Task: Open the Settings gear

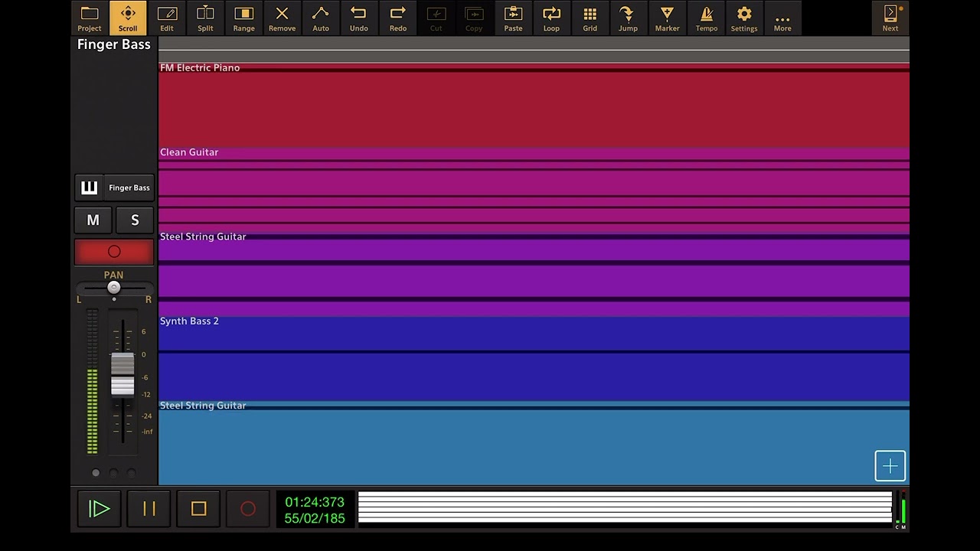Action: click(x=744, y=18)
